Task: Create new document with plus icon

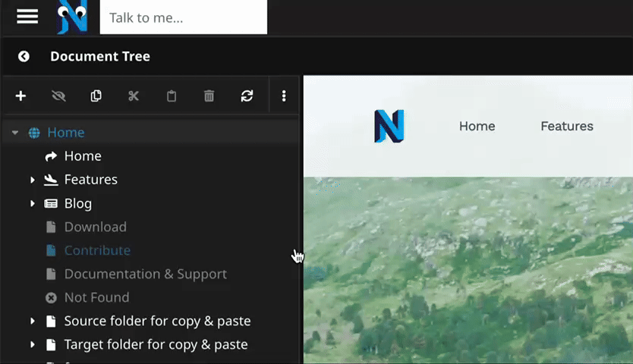Action: [20, 96]
